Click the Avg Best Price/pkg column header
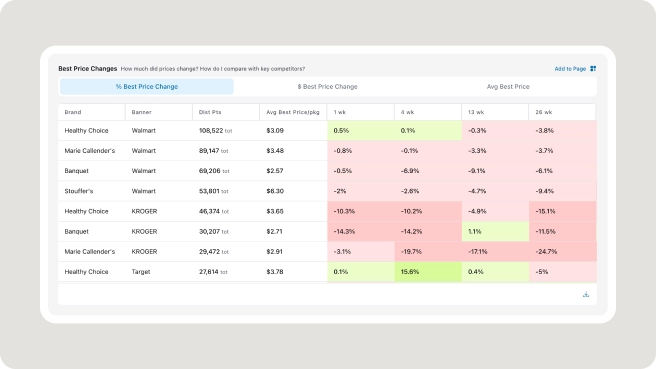Image resolution: width=656 pixels, height=369 pixels. click(x=293, y=112)
